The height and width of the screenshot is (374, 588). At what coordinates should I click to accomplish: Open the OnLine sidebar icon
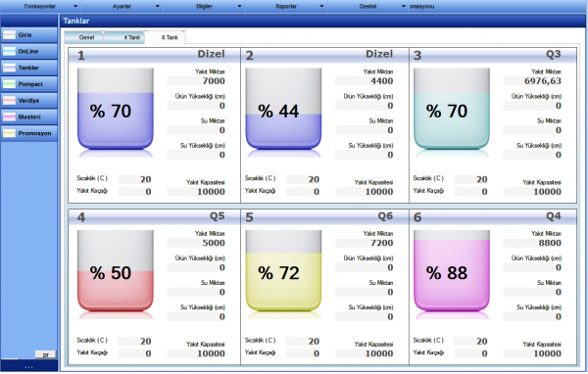click(9, 51)
